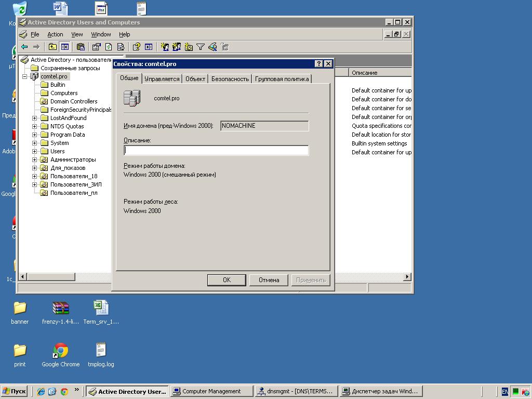Click the Refresh toolbar icon
532x399 pixels.
109,47
